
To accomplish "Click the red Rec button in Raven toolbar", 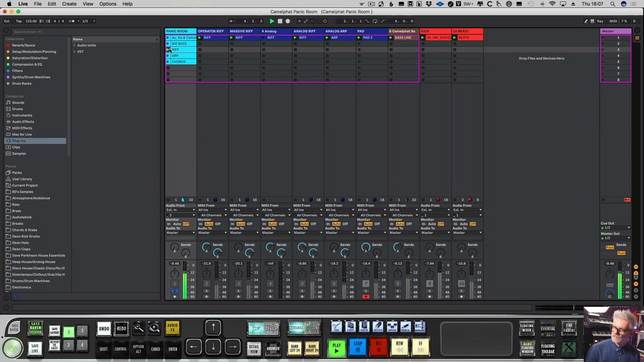I will coord(378,348).
